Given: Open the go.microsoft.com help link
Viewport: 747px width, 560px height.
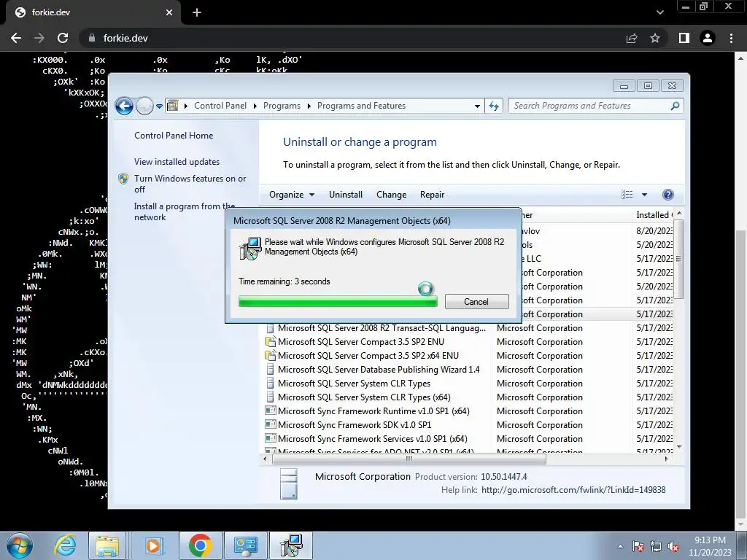Looking at the screenshot, I should [573, 490].
